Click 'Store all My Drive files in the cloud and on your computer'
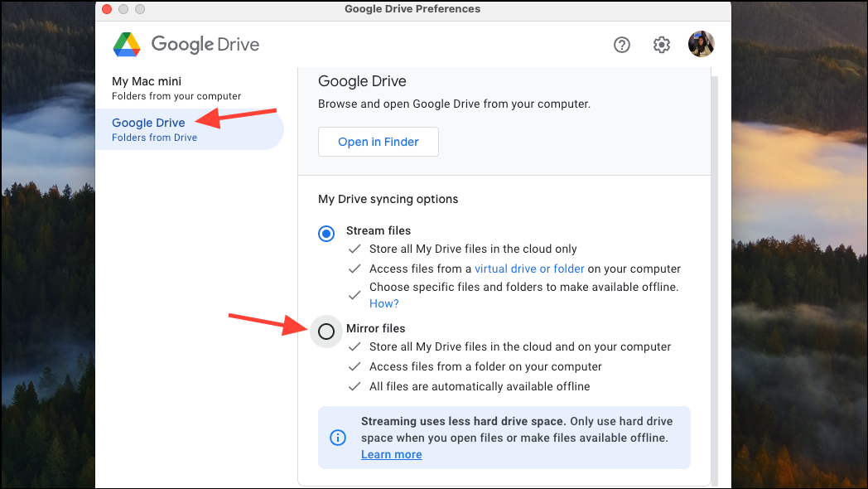 click(x=520, y=346)
